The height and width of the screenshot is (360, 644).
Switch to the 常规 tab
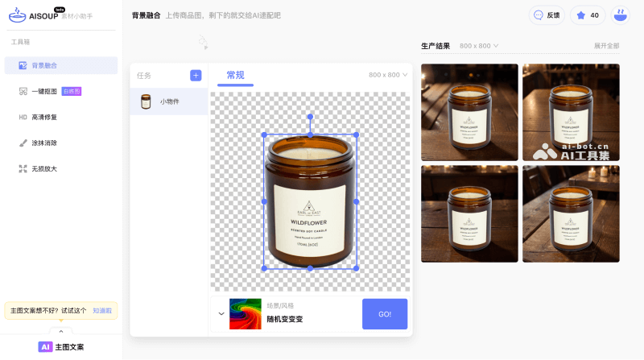click(235, 75)
